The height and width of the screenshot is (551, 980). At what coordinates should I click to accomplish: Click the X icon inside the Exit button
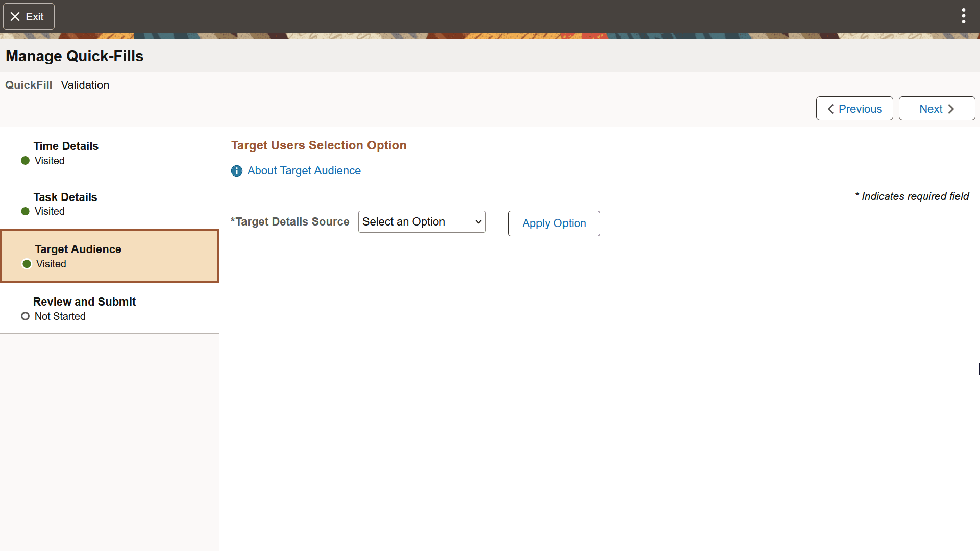click(x=15, y=16)
